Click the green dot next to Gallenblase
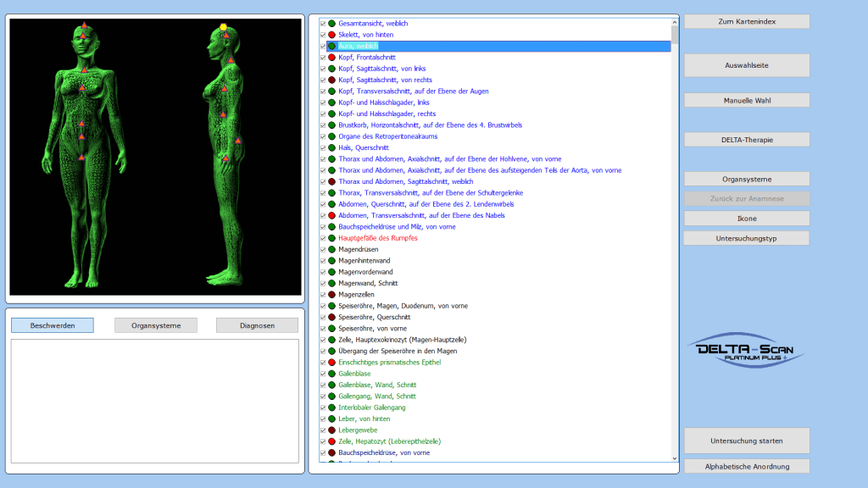This screenshot has width=868, height=488. tap(331, 374)
